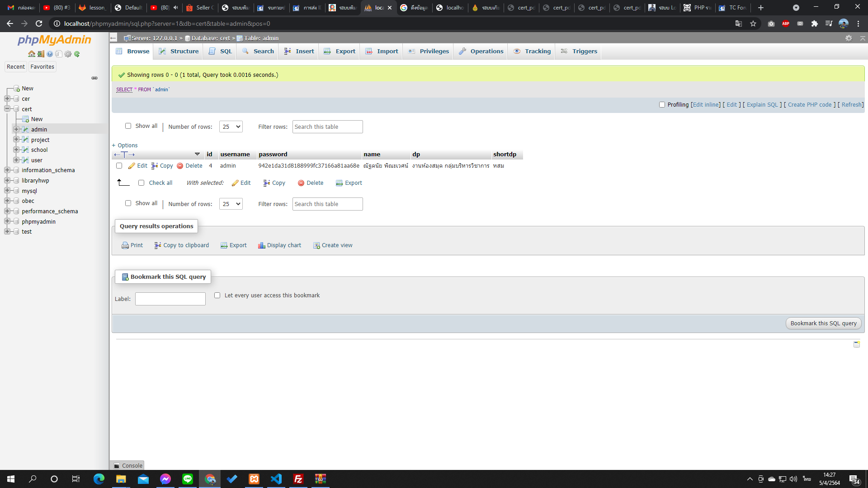Collapse navigation panel arrow icon
Screen dimensions: 868x488
[113, 38]
